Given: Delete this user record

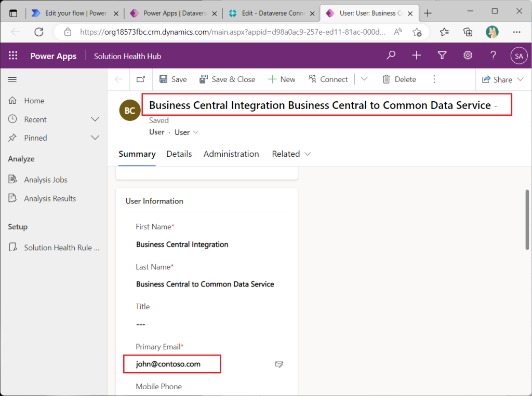Looking at the screenshot, I should [400, 79].
